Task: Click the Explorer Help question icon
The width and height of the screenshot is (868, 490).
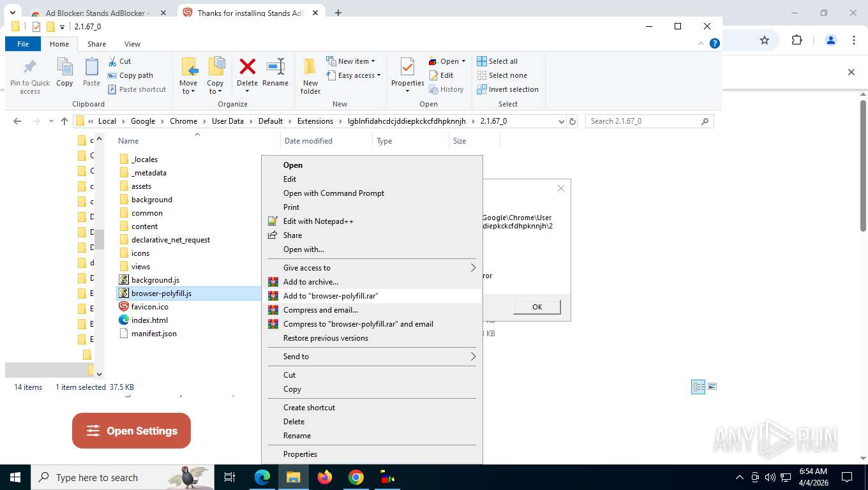Action: 715,44
